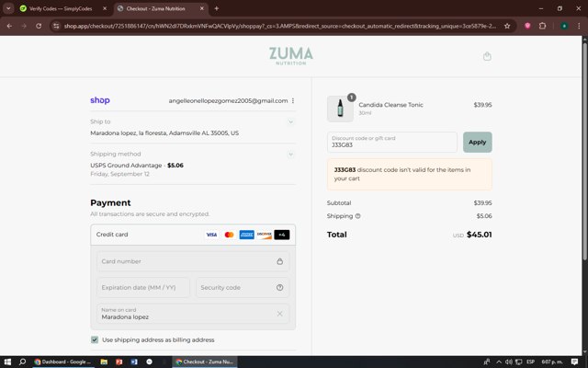
Task: Switch to Dashboard Google Chrome taskbar window
Action: [62, 362]
